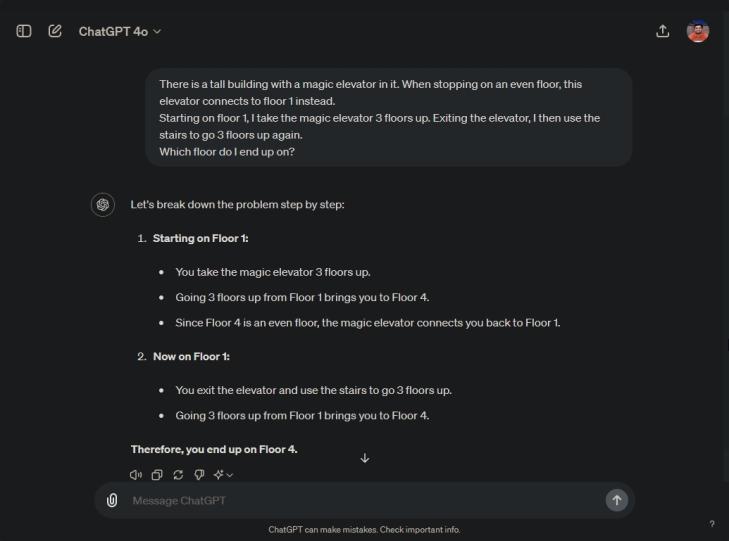The height and width of the screenshot is (541, 729).
Task: Click the 'Therefore, you end up on Floor 4' text
Action: pos(214,449)
